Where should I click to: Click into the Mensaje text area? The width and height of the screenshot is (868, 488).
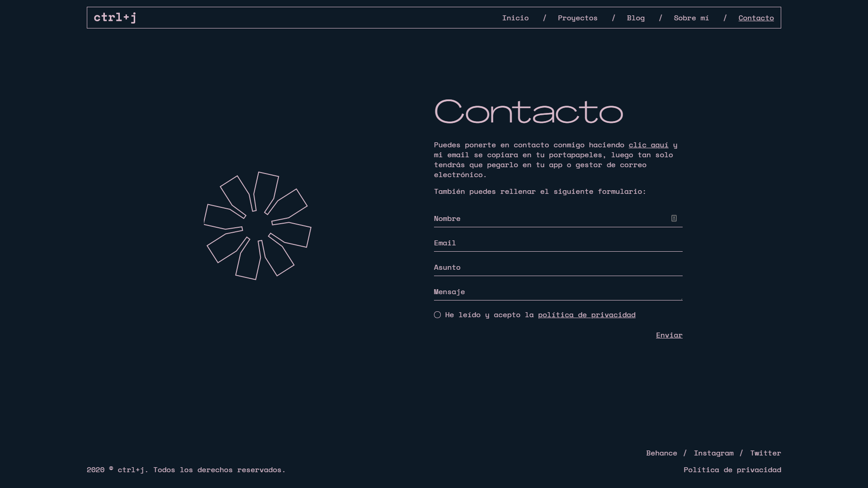coord(558,292)
